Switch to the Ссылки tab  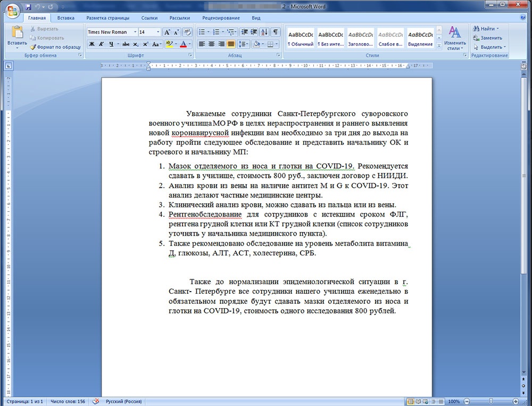(149, 18)
